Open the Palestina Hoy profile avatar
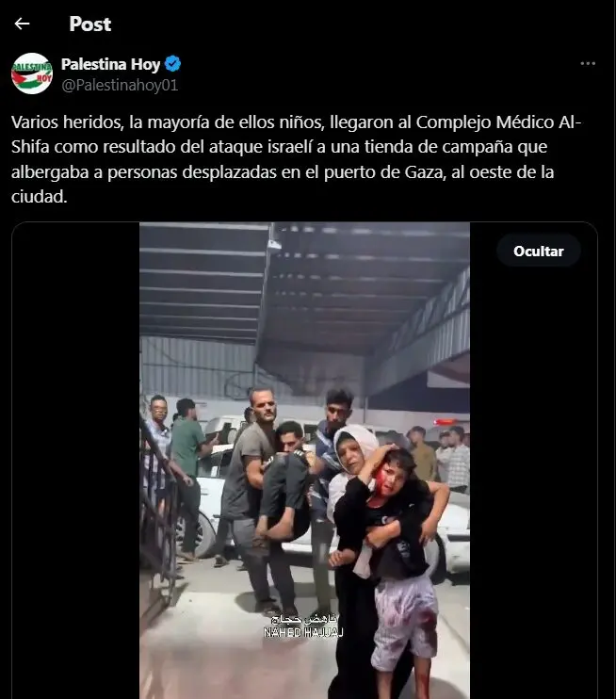This screenshot has height=699, width=616. (32, 73)
